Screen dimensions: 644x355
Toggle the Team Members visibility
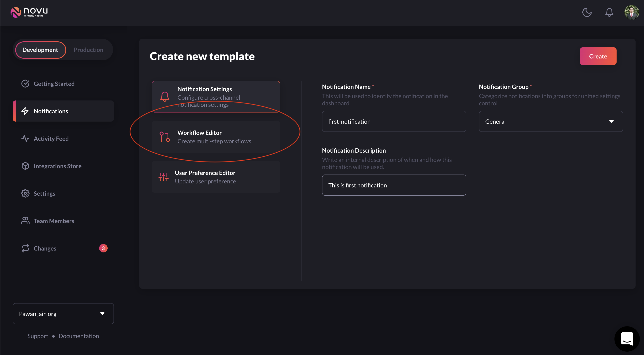pos(54,220)
